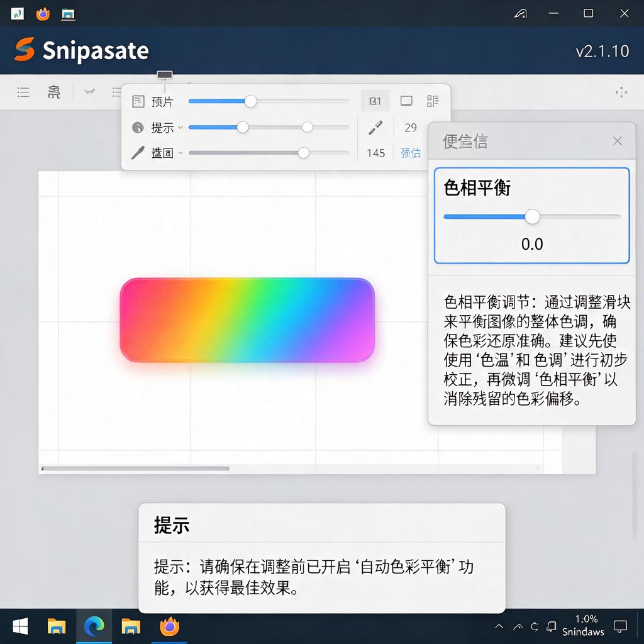The image size is (644, 644).
Task: Click the 色相平衡调节 description text
Action: 536,350
